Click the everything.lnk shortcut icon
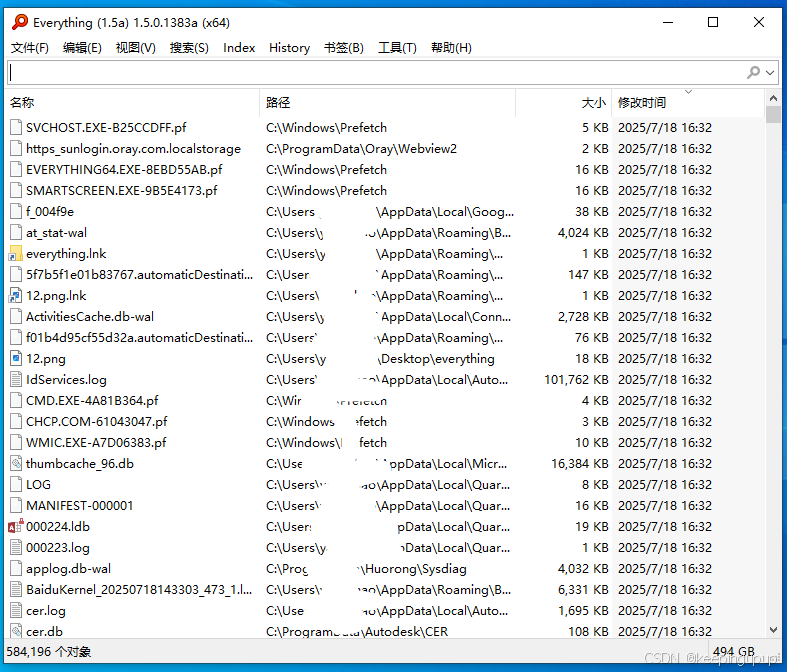The width and height of the screenshot is (787, 672). 16,253
